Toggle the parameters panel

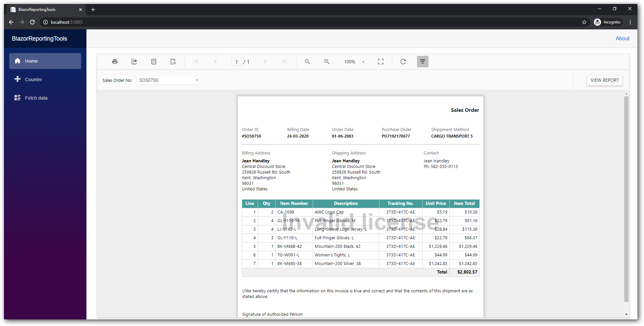423,61
